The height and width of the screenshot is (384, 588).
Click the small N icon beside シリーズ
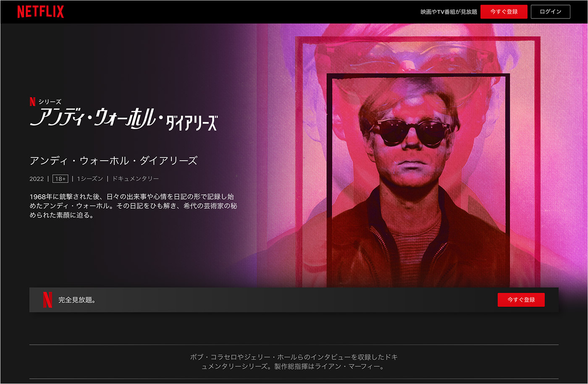click(x=32, y=102)
